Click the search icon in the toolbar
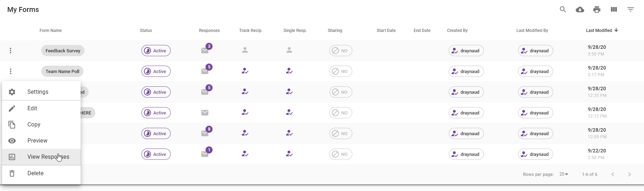This screenshot has width=644, height=191. [563, 9]
